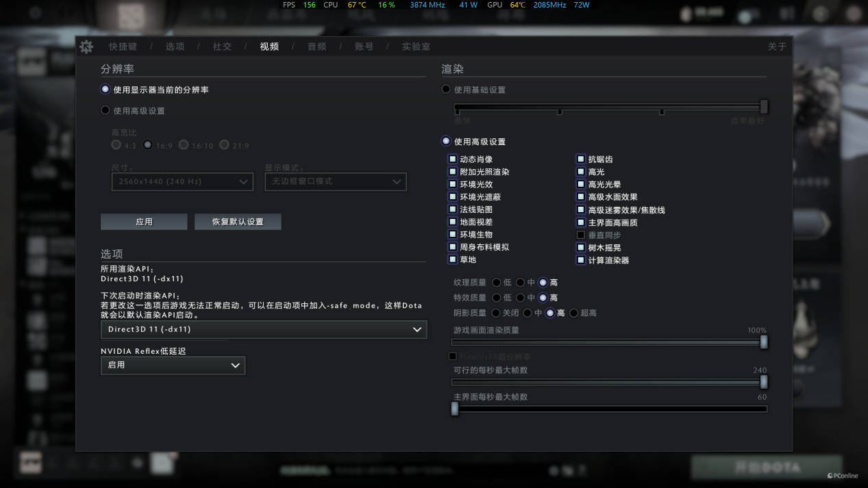868x488 pixels.
Task: Toggle 环境生物 checkbox
Action: click(x=452, y=234)
